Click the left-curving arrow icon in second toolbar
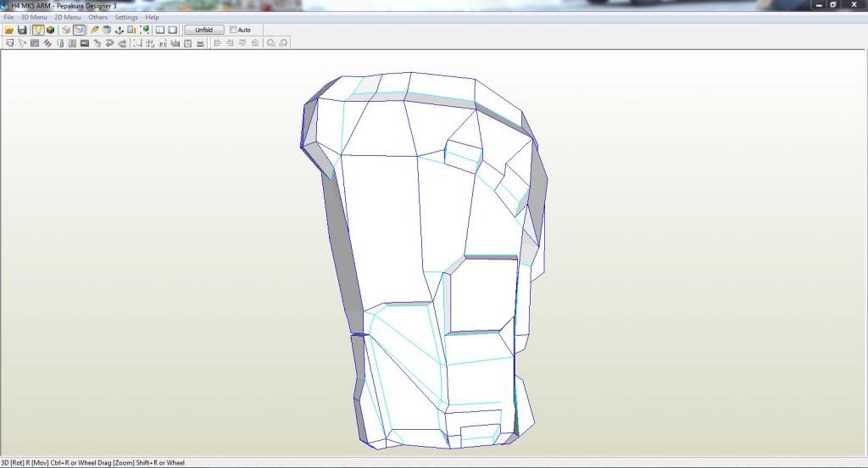This screenshot has height=468, width=868. pyautogui.click(x=109, y=43)
